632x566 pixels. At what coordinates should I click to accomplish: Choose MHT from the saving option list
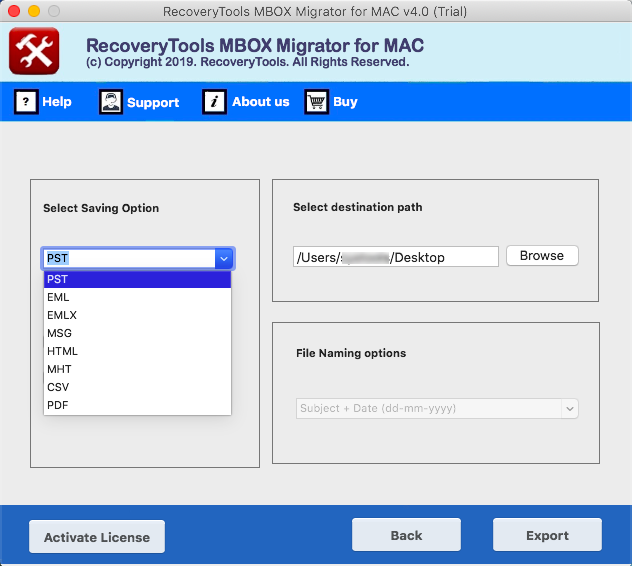pyautogui.click(x=137, y=369)
